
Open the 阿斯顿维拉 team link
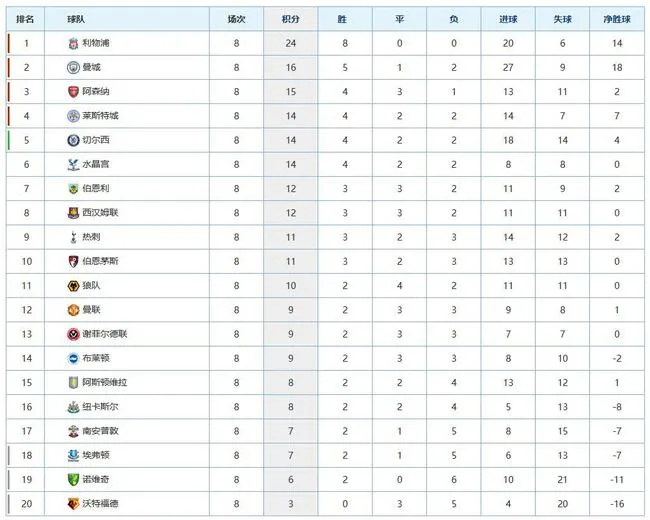point(105,382)
